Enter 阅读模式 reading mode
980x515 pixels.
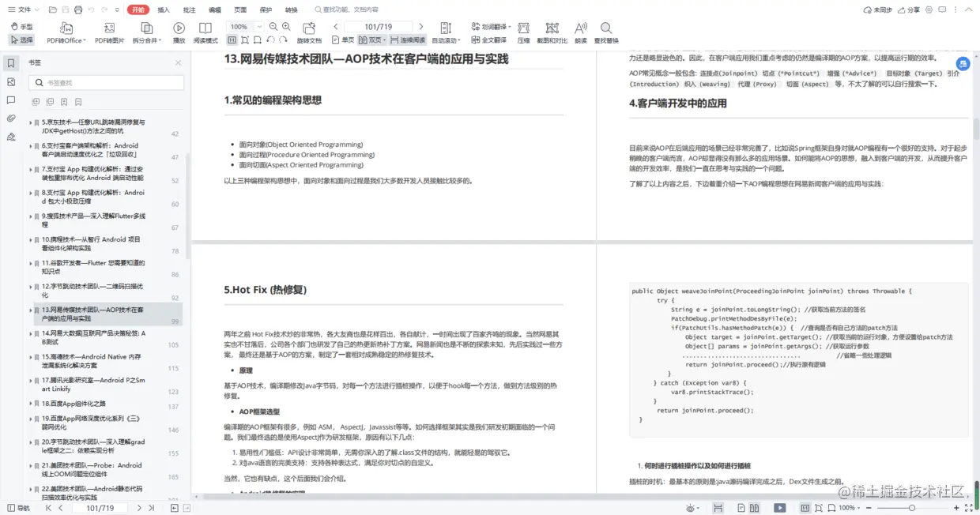pyautogui.click(x=205, y=33)
